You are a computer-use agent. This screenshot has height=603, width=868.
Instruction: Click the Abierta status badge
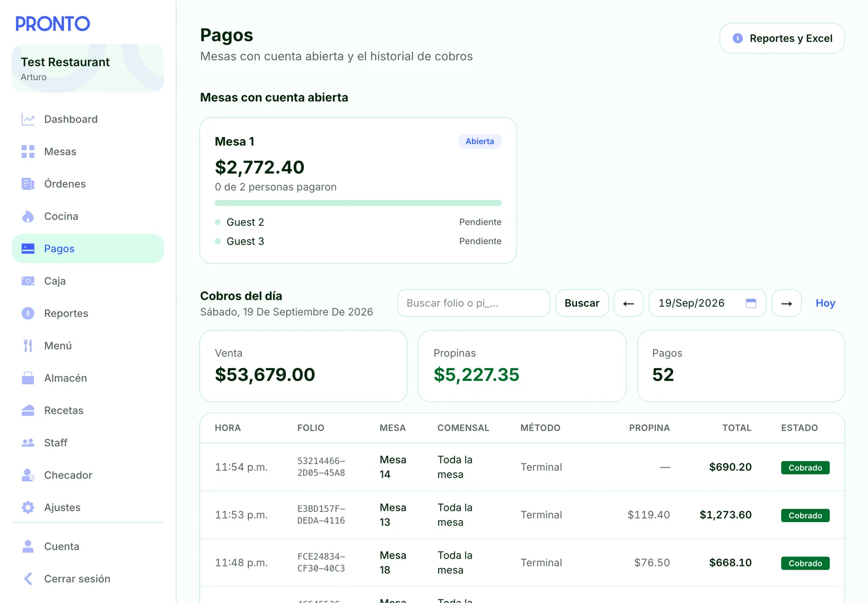pos(480,141)
